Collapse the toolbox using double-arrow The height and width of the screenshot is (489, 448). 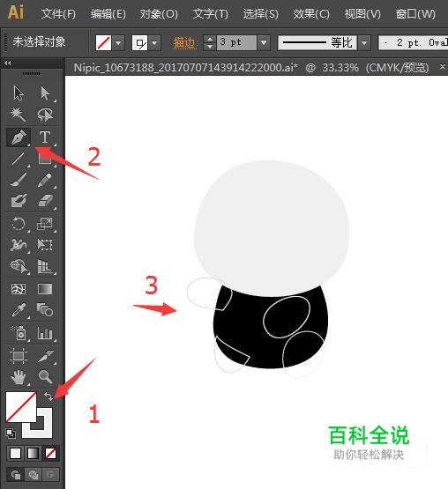pyautogui.click(x=8, y=63)
